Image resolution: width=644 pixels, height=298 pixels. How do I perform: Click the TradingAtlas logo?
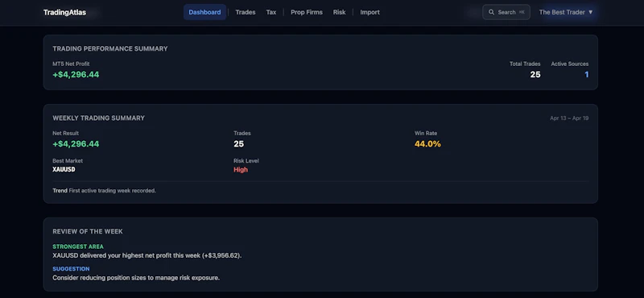(65, 12)
